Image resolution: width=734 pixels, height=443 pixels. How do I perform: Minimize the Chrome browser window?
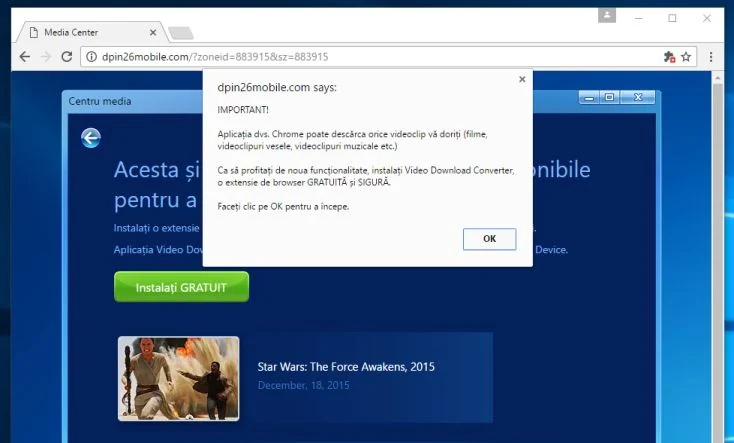pyautogui.click(x=639, y=18)
